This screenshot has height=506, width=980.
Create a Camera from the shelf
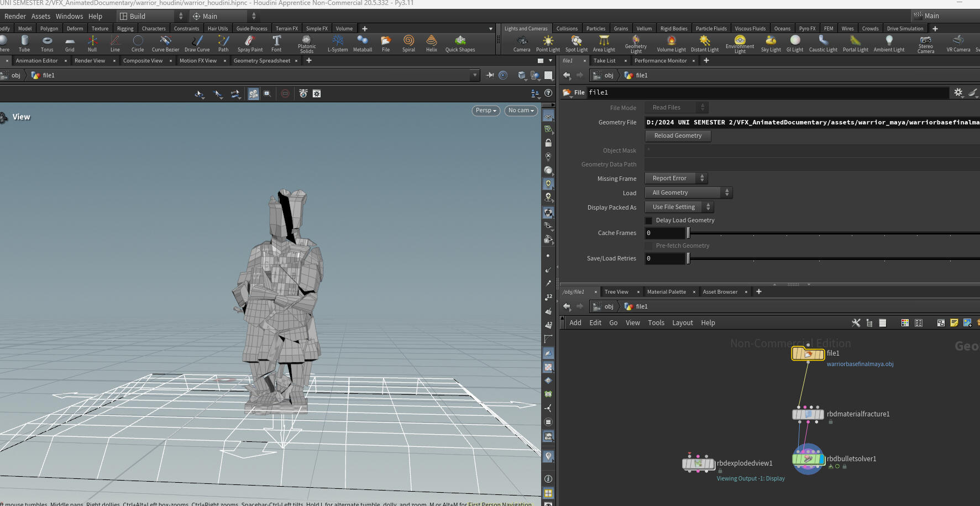click(521, 41)
